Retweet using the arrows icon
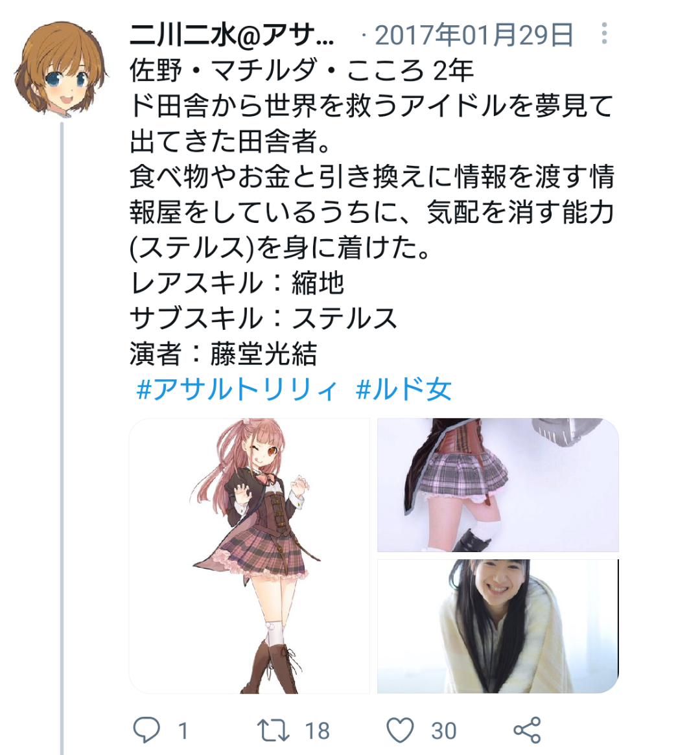The height and width of the screenshot is (755, 700). (273, 730)
